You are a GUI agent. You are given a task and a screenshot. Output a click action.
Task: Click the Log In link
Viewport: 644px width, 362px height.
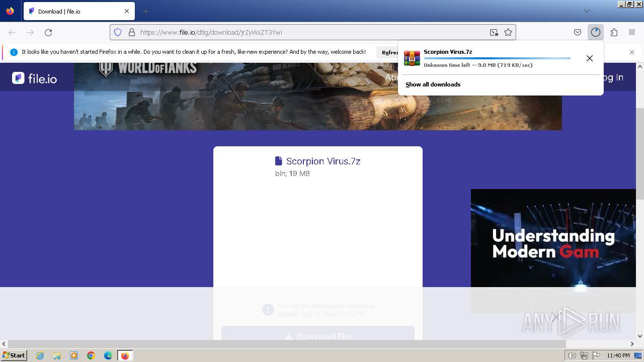pyautogui.click(x=613, y=77)
